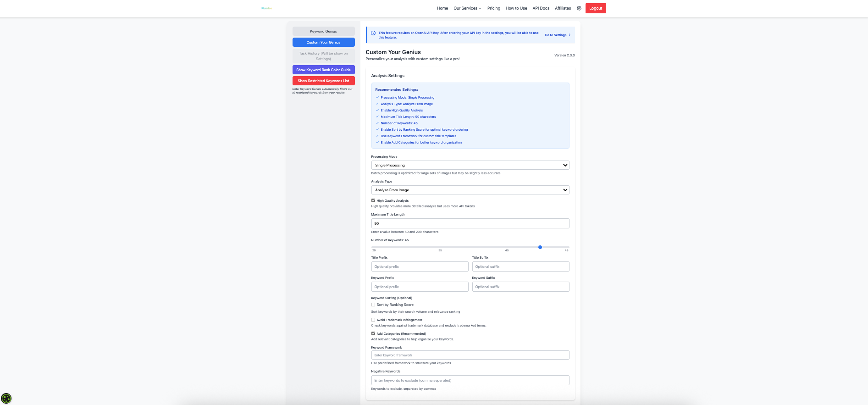Click the info icon in API key notice
The width and height of the screenshot is (868, 405).
373,33
